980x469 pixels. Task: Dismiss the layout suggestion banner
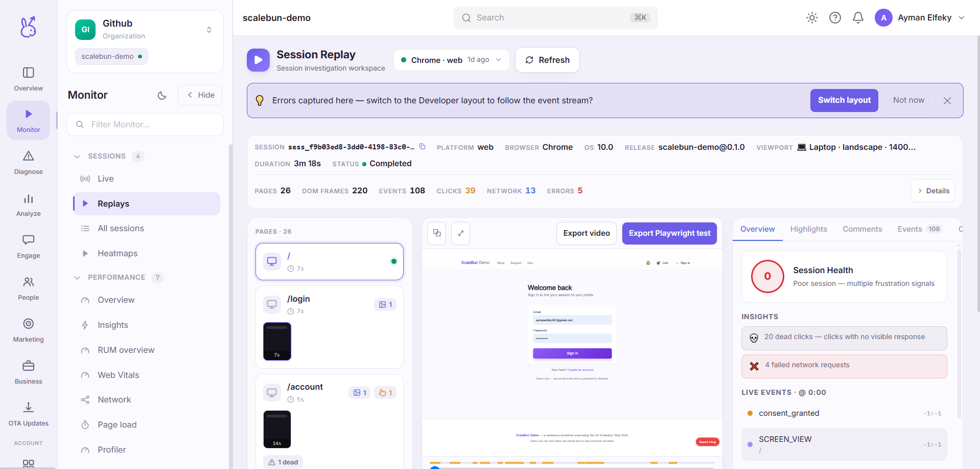pos(947,101)
